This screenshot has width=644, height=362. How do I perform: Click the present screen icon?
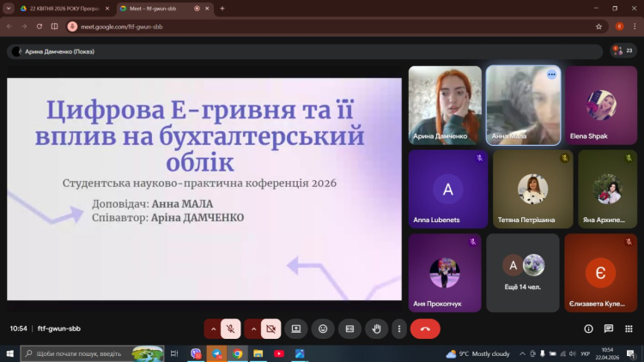[296, 329]
